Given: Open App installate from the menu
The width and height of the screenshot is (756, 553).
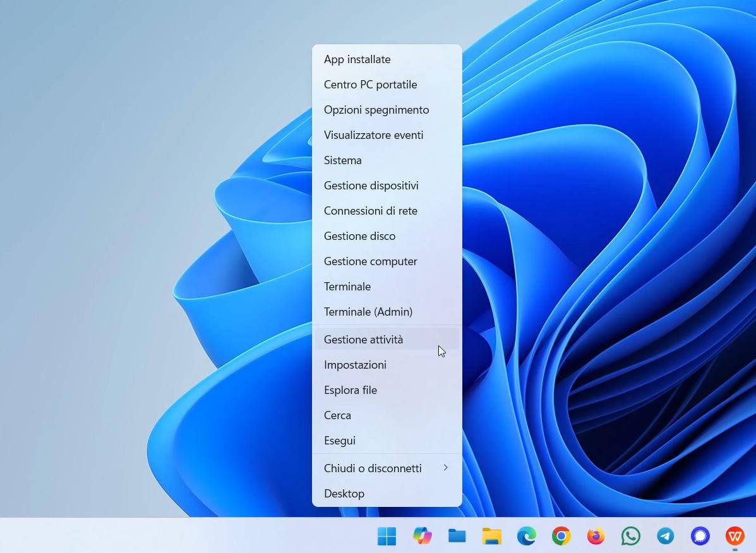Looking at the screenshot, I should point(357,59).
